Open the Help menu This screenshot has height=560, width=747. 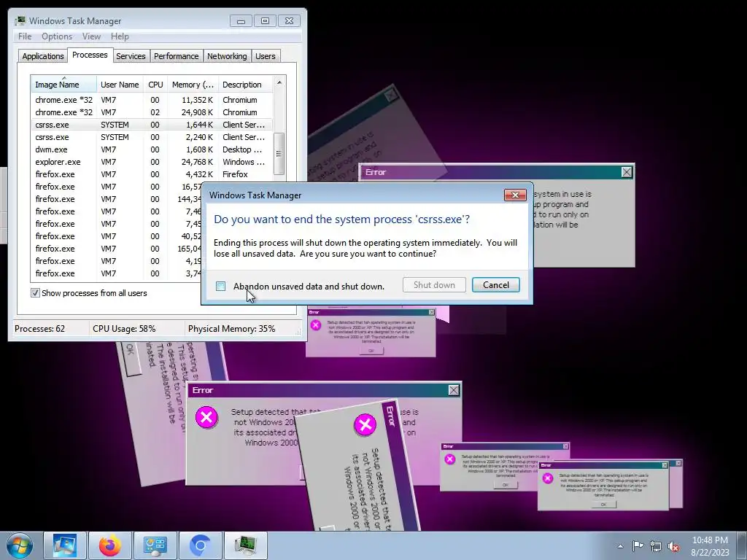pos(120,36)
